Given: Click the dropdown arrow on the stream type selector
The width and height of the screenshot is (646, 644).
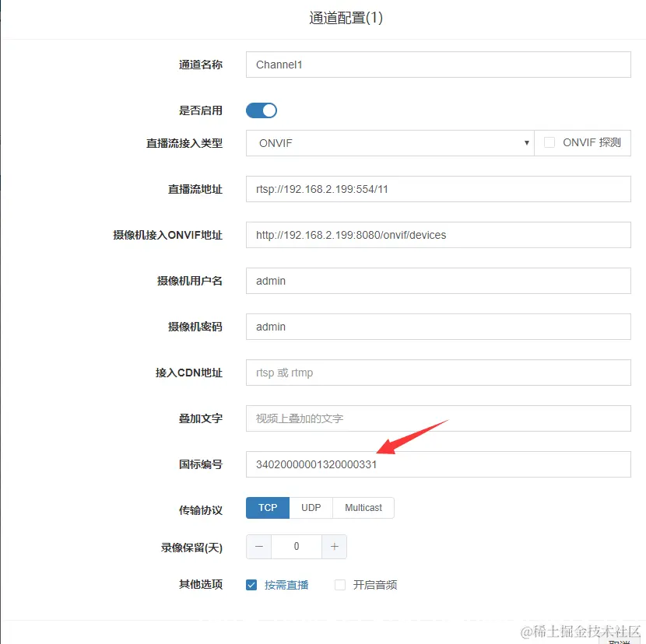Looking at the screenshot, I should point(527,143).
